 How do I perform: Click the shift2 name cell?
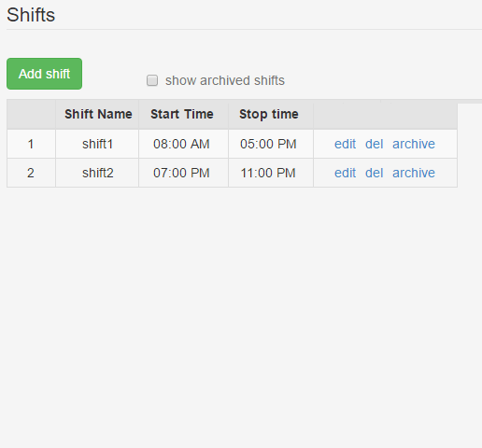[x=97, y=173]
